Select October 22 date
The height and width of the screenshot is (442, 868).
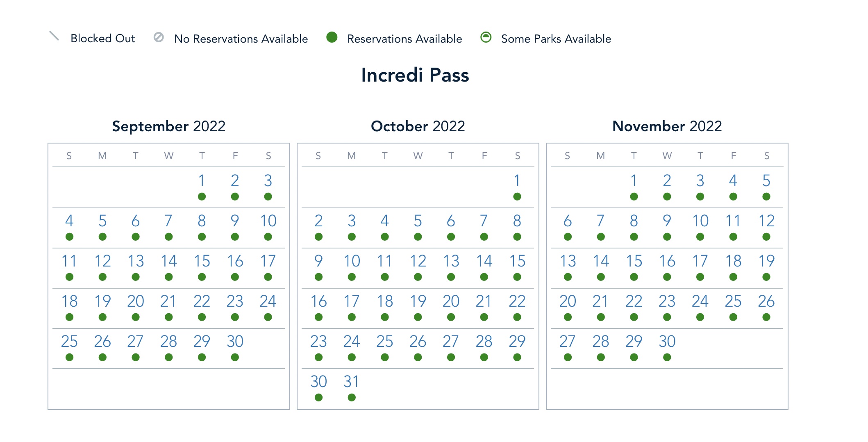pos(517,301)
